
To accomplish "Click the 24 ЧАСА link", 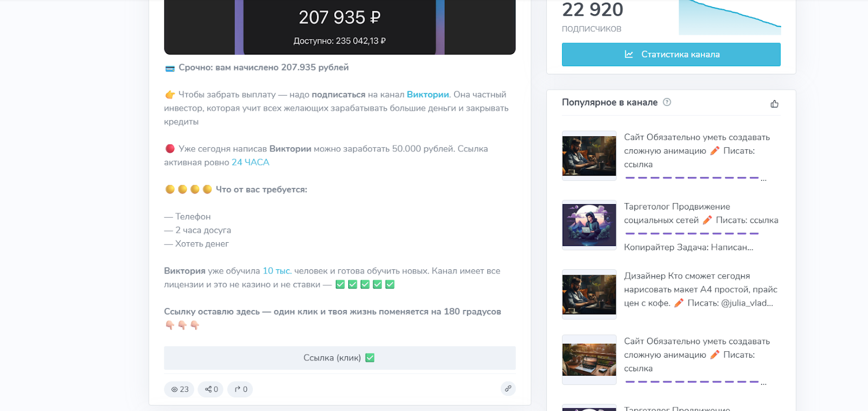I will 250,162.
